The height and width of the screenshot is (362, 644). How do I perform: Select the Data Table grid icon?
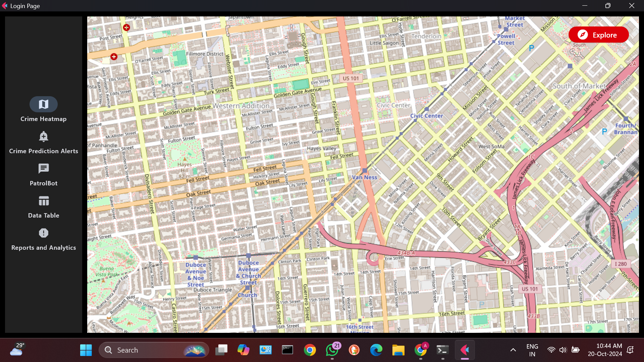[x=44, y=201]
